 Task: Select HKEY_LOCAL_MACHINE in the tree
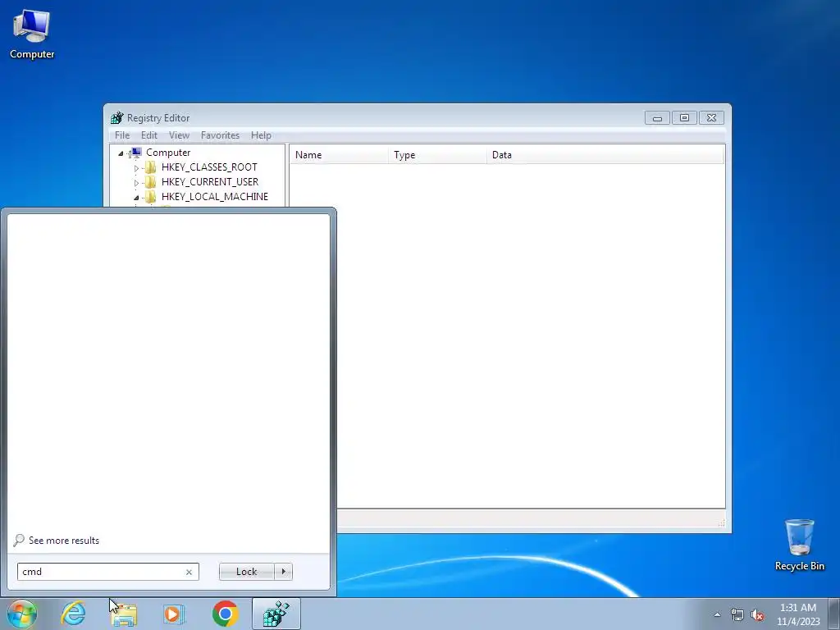coord(214,197)
